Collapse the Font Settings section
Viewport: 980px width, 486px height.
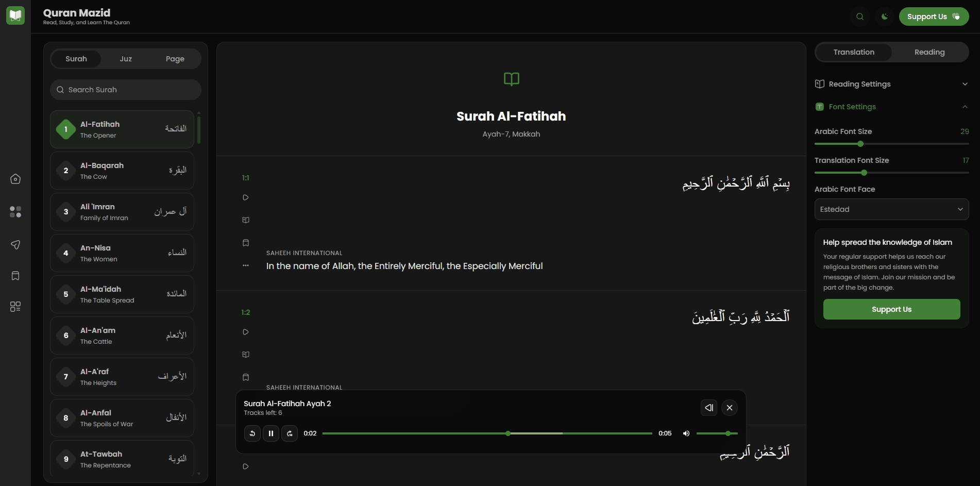[891, 107]
